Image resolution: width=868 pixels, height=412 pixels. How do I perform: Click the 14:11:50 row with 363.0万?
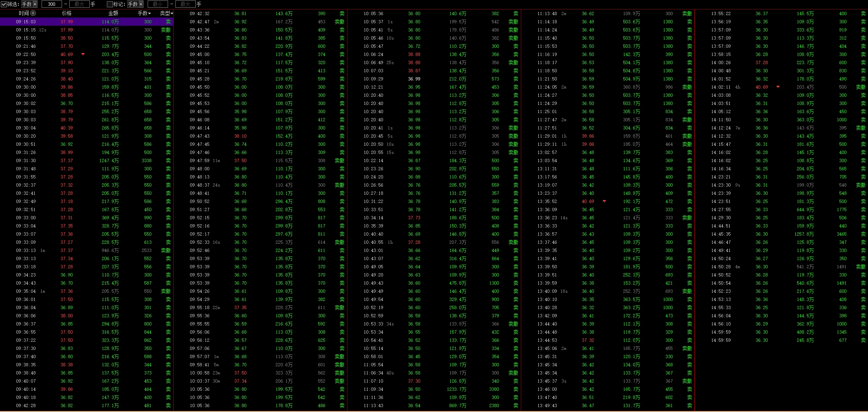tap(782, 120)
